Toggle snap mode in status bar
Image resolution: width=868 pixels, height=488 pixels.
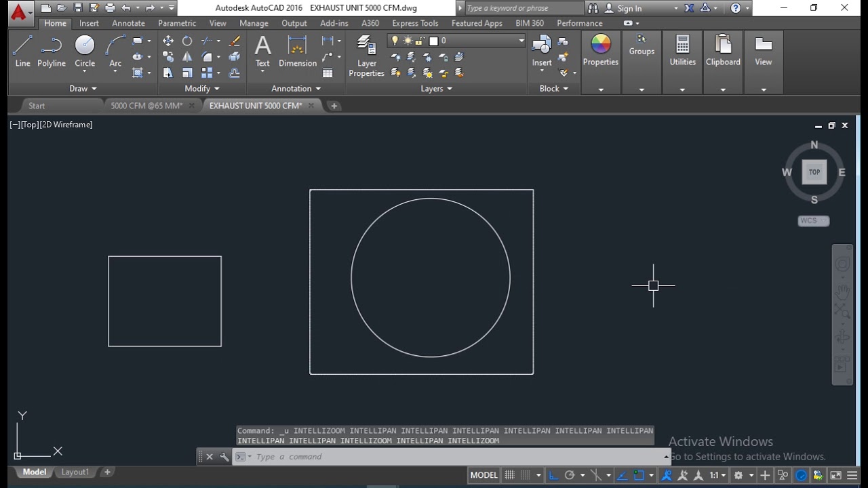pyautogui.click(x=526, y=475)
